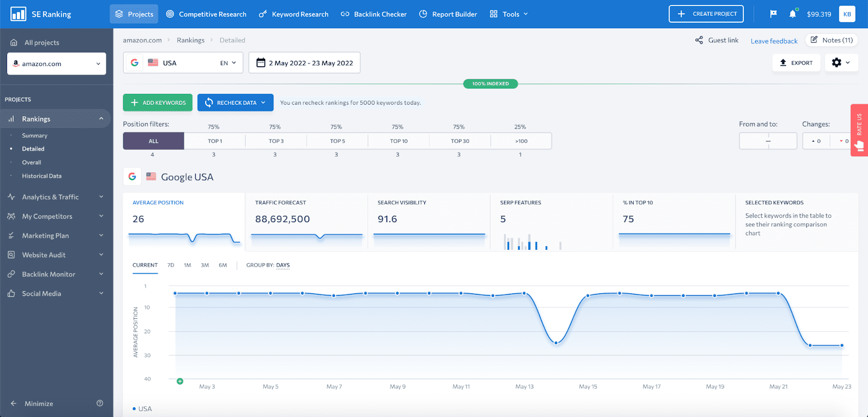Click the Website Audit icon
The image size is (868, 417).
click(x=11, y=255)
